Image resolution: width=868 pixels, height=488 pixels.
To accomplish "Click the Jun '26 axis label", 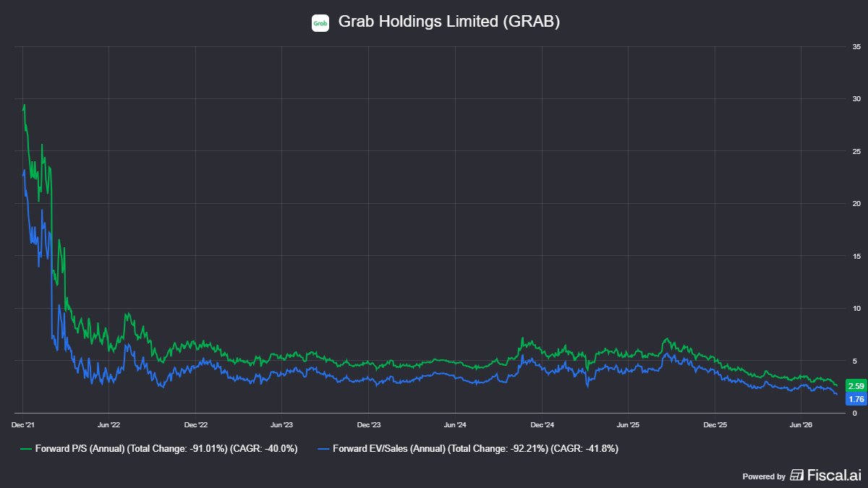I will coord(801,426).
